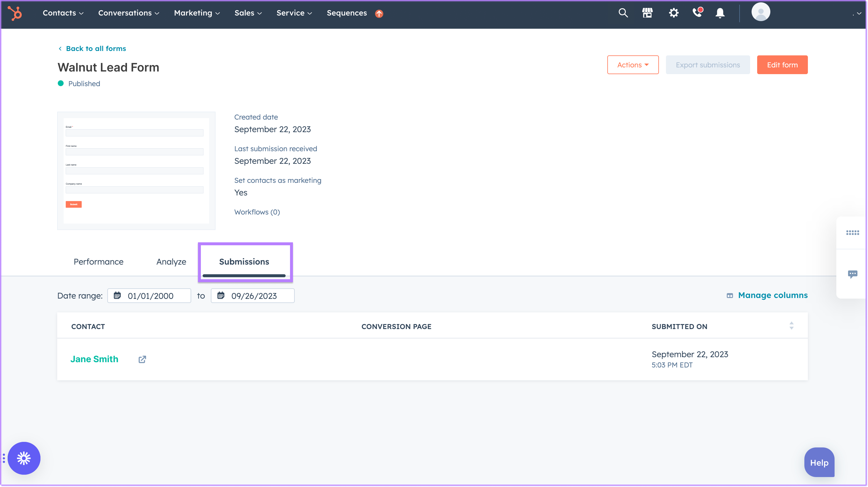Click the Walnut Lead Form title
This screenshot has width=868, height=487.
(x=108, y=67)
